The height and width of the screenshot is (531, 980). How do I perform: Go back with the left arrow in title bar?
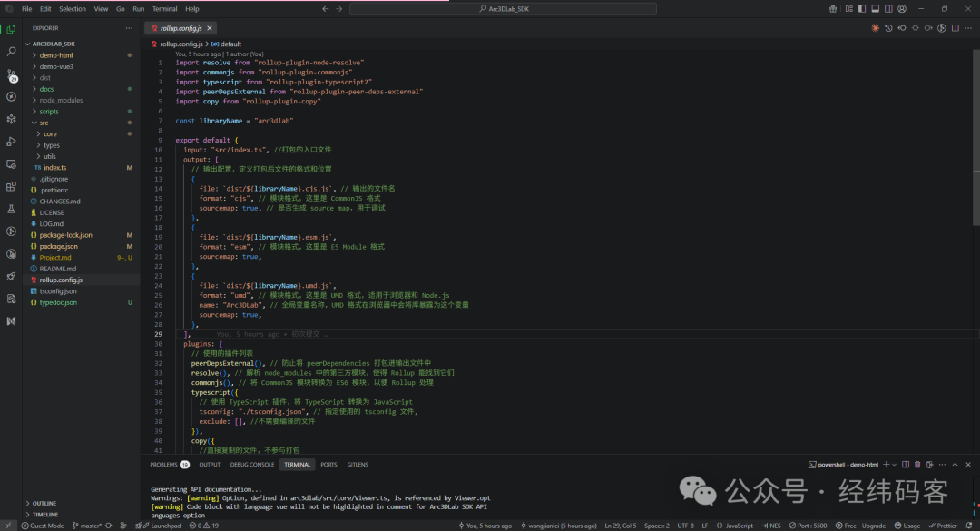(325, 9)
